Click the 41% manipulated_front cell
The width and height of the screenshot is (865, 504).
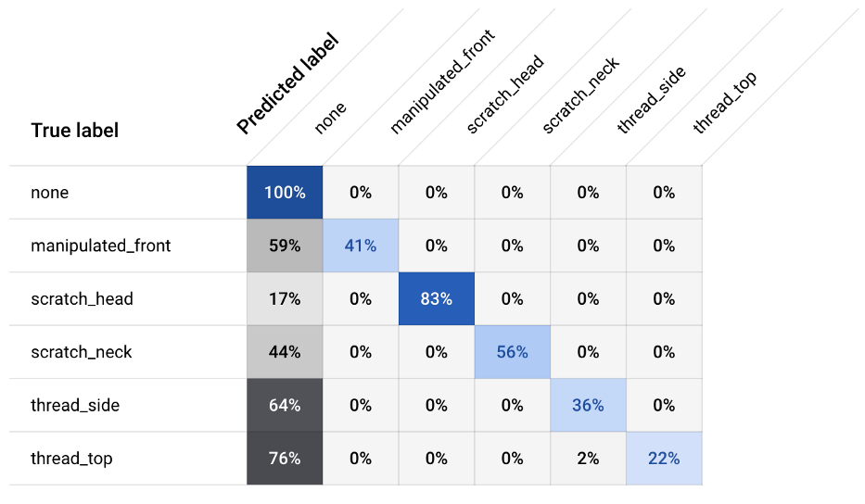tap(361, 246)
